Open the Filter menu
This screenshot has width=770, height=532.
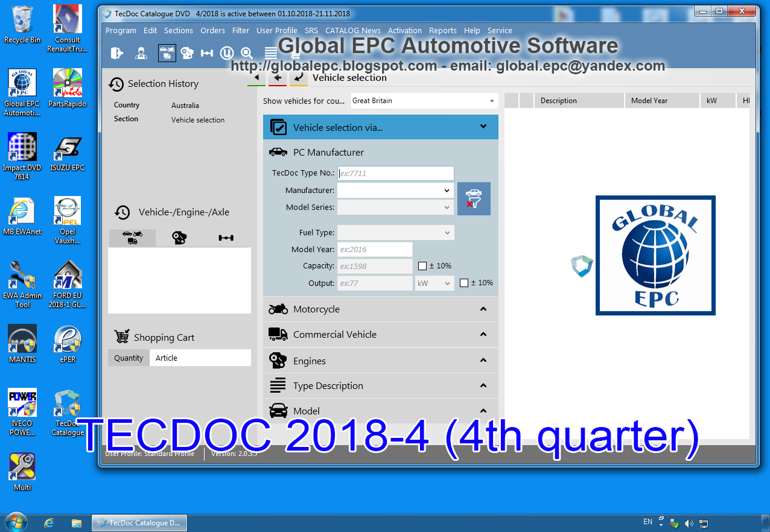pyautogui.click(x=241, y=30)
